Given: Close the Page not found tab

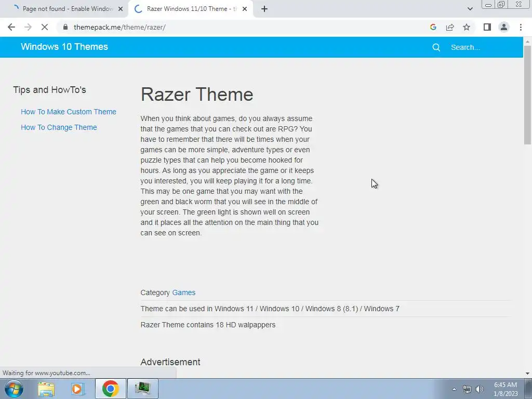Looking at the screenshot, I should point(121,9).
